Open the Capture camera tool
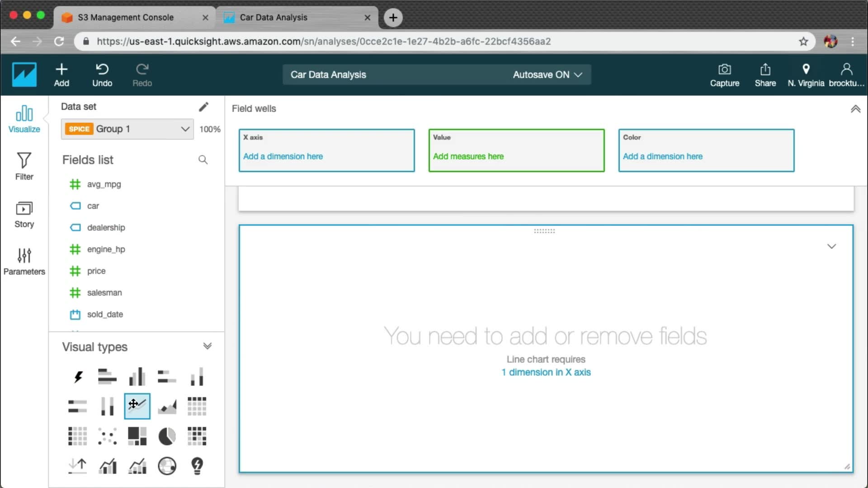The width and height of the screenshot is (868, 488). coord(724,75)
